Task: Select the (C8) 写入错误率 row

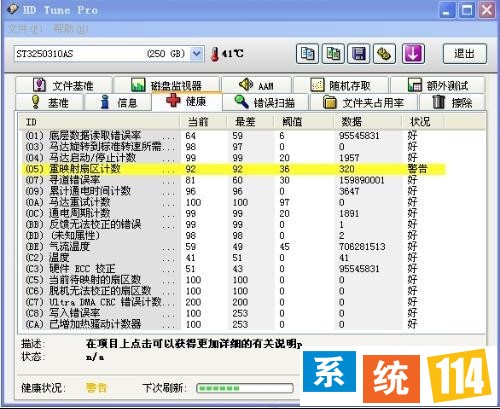Action: click(233, 313)
